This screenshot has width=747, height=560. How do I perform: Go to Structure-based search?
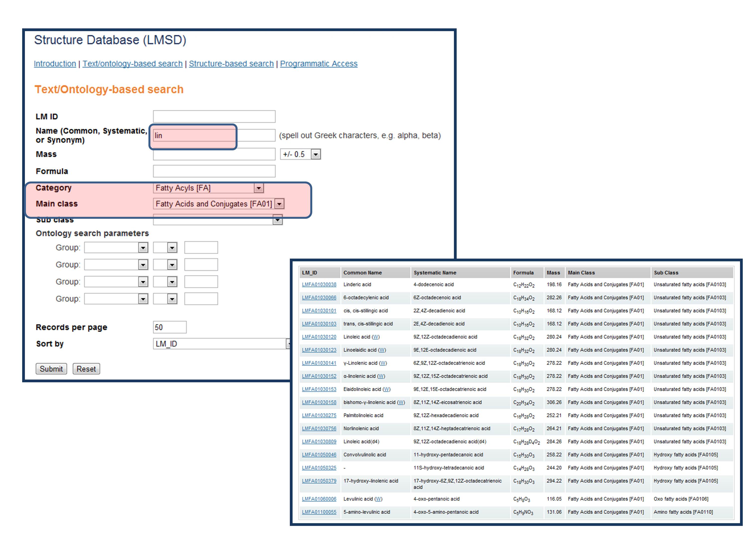(231, 63)
